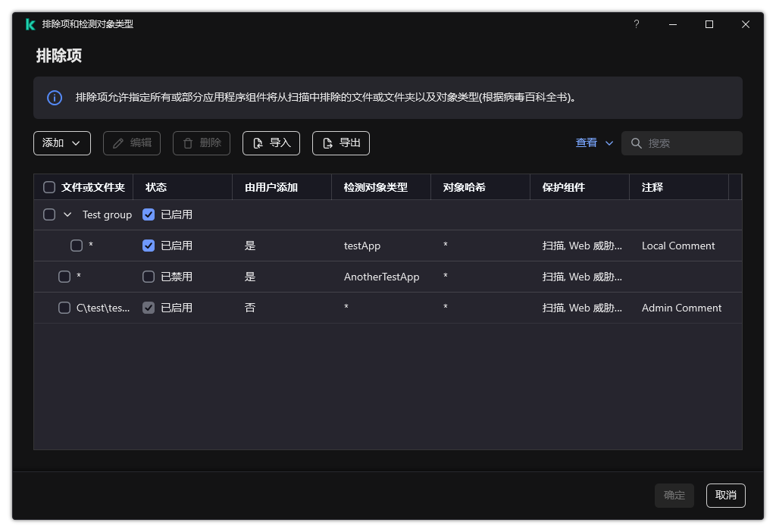Click the magnifier icon in the search box
Screen dimensions: 776x532
coord(636,143)
